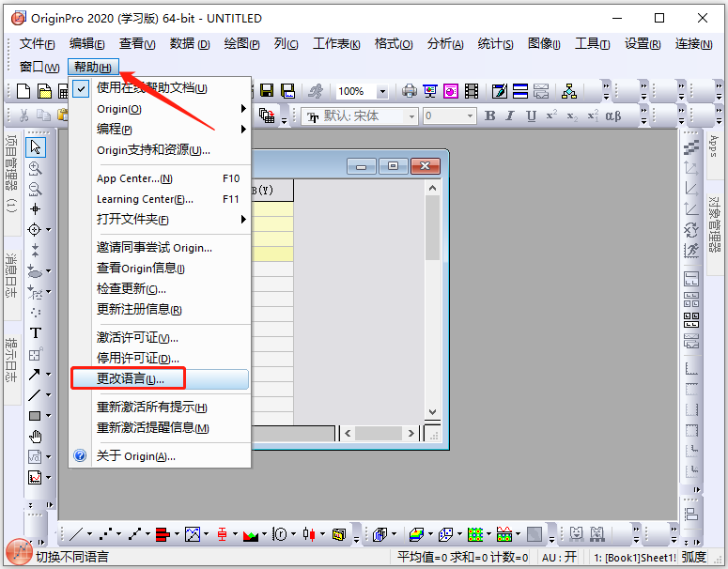Choose 重新激活所有提示(H) entry

(x=160, y=407)
